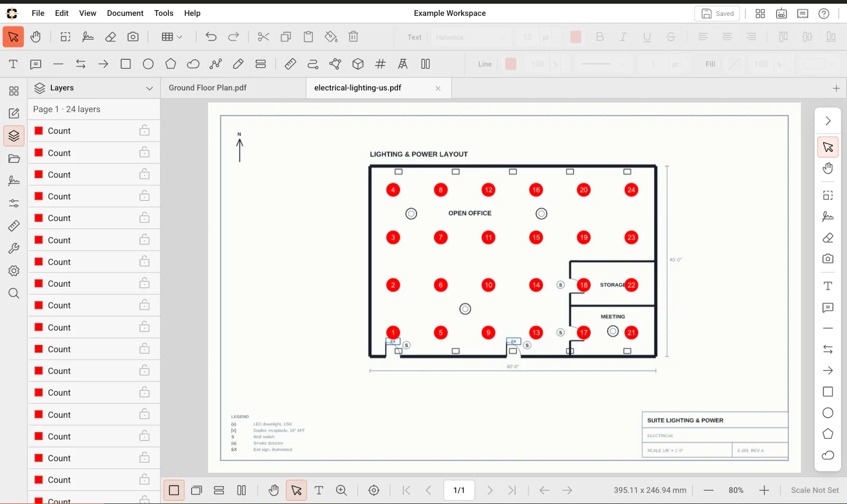
Task: Open the folder panel in left sidebar
Action: [x=14, y=159]
